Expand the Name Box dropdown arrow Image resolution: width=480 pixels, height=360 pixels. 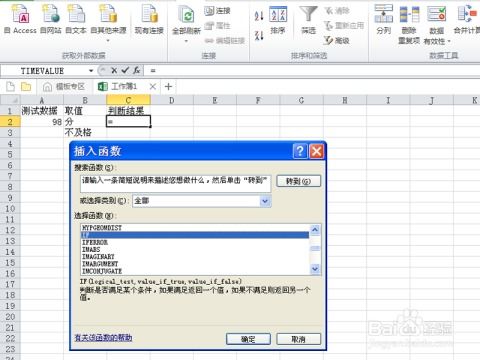[x=91, y=71]
